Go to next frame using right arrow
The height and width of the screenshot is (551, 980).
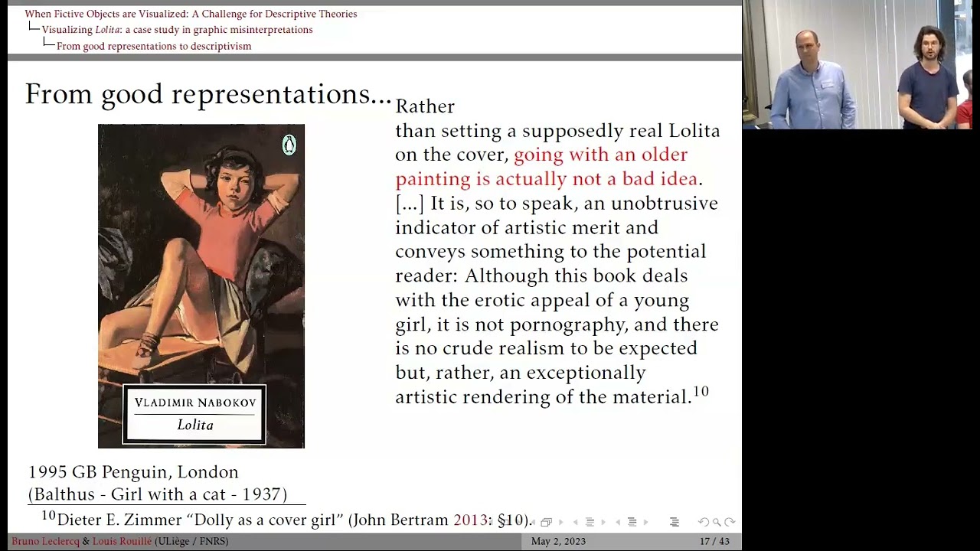(x=560, y=522)
